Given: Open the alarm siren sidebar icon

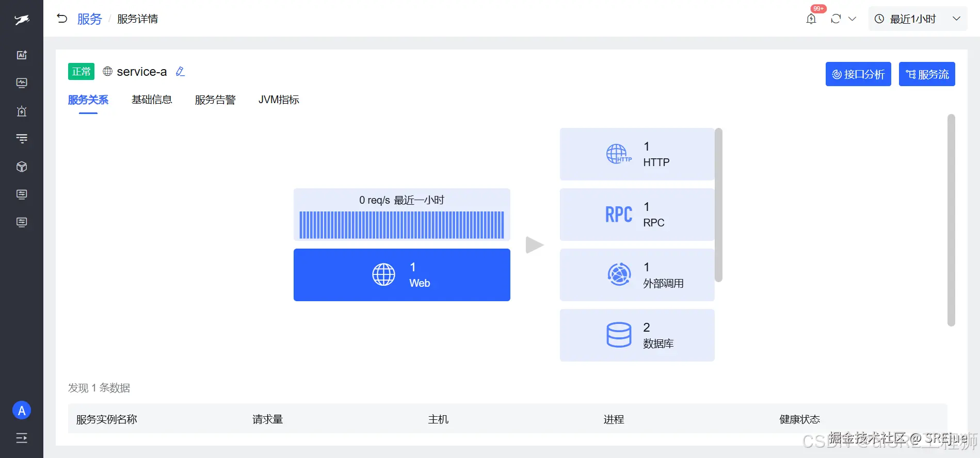Looking at the screenshot, I should [22, 111].
